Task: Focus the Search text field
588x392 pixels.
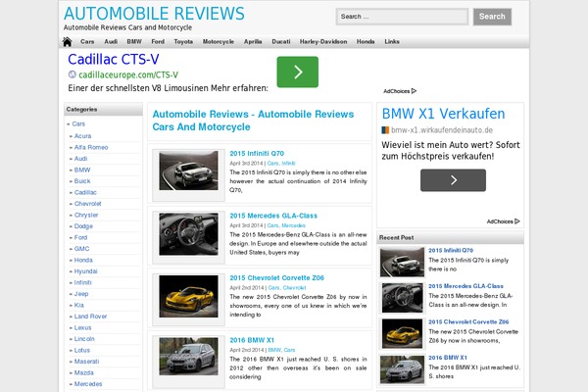Action: [402, 17]
